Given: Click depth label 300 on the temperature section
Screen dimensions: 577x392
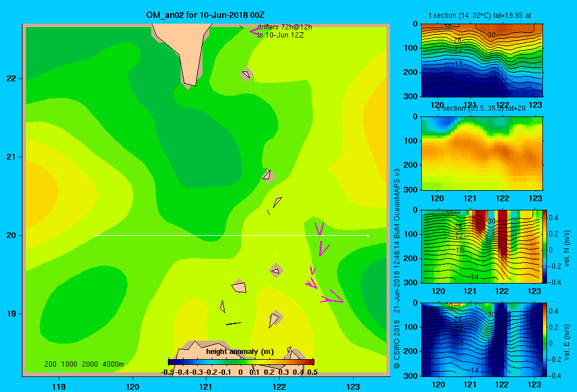Looking at the screenshot, I should [x=412, y=96].
